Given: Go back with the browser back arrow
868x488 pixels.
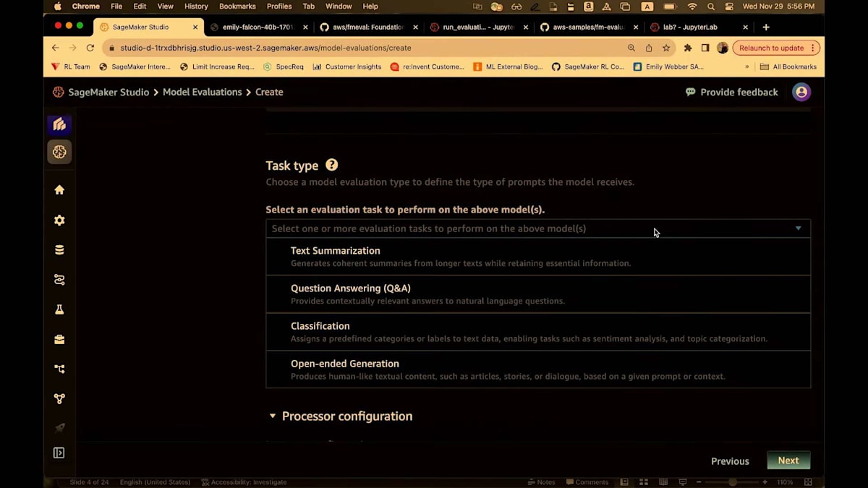Looking at the screenshot, I should click(x=56, y=48).
